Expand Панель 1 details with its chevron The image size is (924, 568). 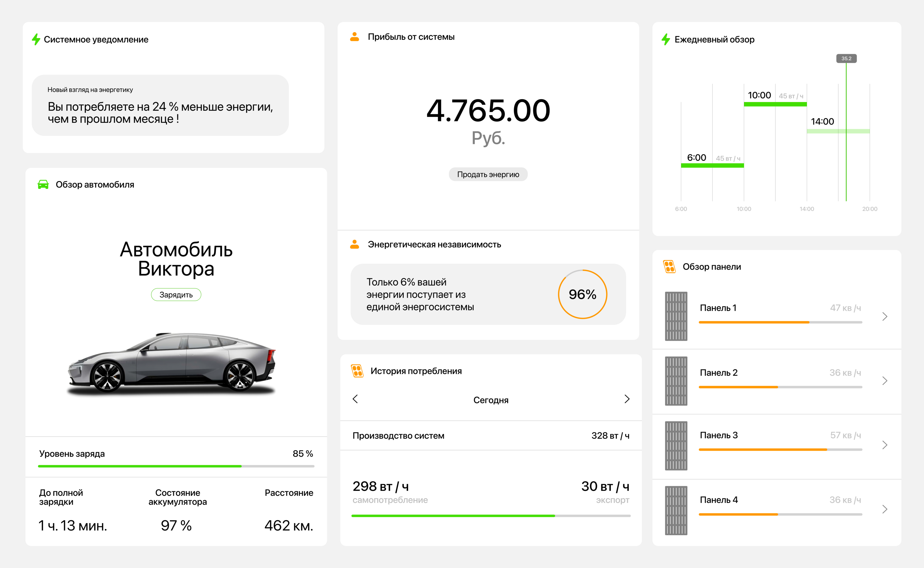[x=884, y=316]
